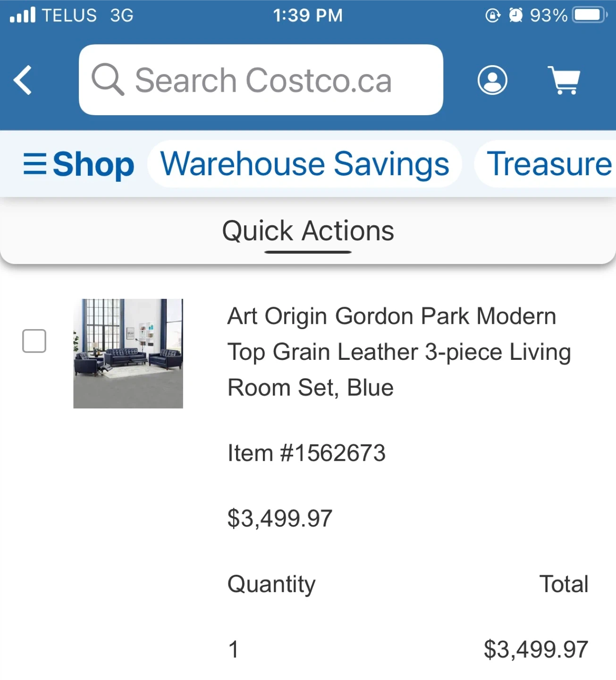
Task: Focus the Search Costco.ca field
Action: 263,80
